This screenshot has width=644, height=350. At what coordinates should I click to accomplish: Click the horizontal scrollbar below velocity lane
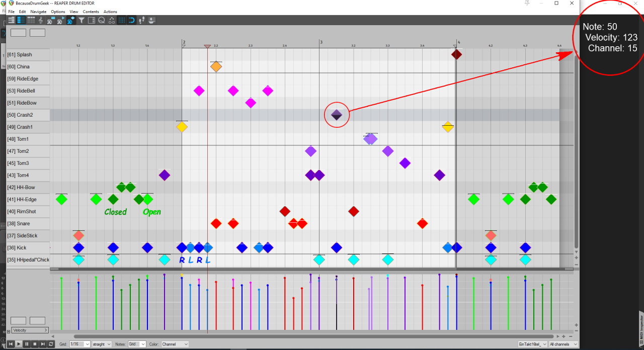point(312,336)
